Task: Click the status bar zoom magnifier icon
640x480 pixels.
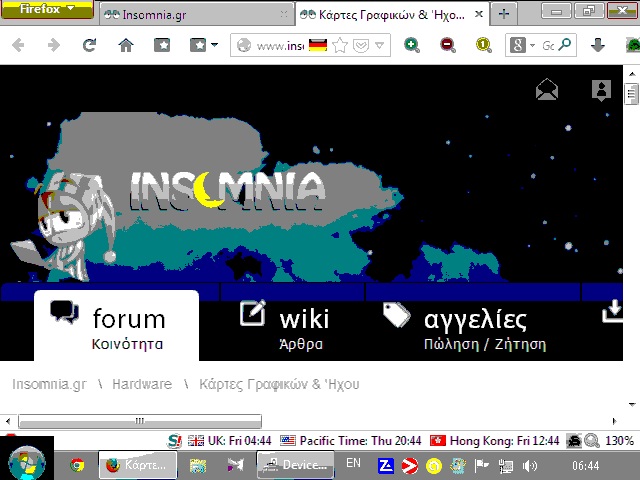Action: tap(592, 441)
